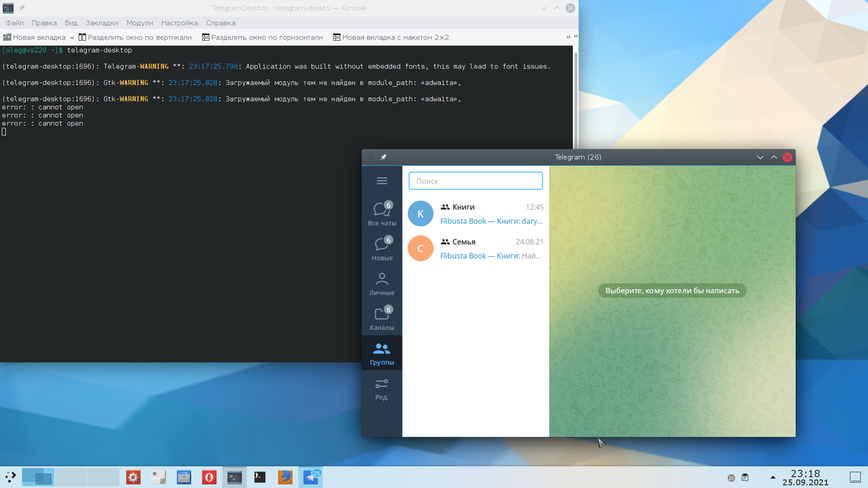Click the 24.08.21 date on Семья chat
Screen dimensions: 868x488
[x=530, y=241]
